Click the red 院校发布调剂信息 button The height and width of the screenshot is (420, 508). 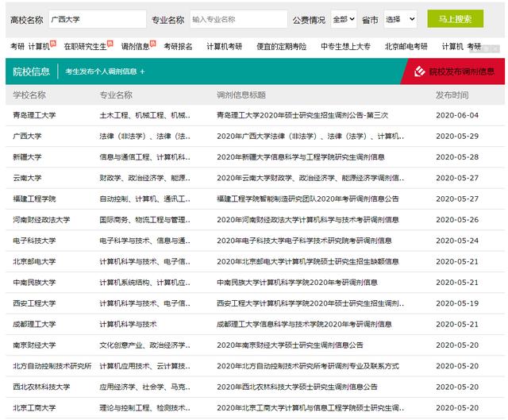(x=454, y=71)
